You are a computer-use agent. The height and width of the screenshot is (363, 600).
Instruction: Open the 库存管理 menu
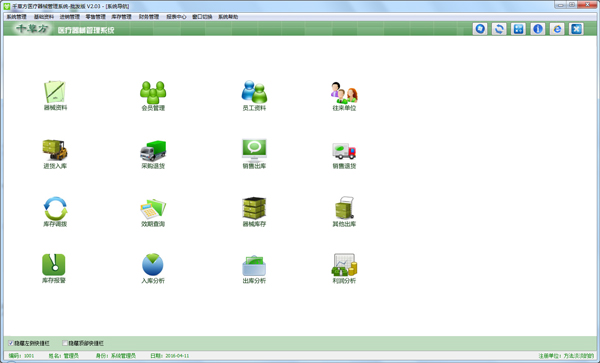click(x=121, y=17)
